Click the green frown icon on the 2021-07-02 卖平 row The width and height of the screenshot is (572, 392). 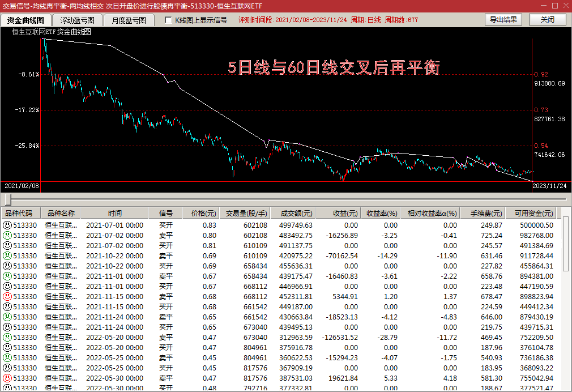coord(7,235)
